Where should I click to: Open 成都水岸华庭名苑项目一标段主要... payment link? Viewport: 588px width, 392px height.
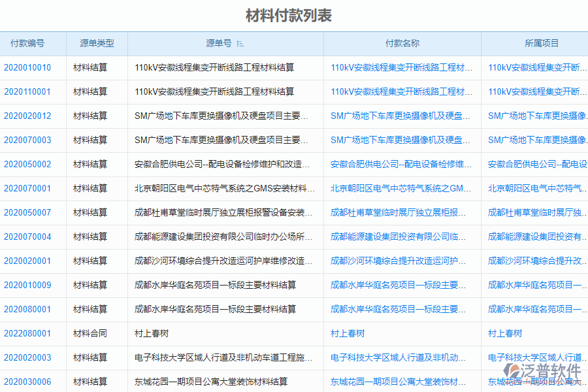click(x=400, y=285)
